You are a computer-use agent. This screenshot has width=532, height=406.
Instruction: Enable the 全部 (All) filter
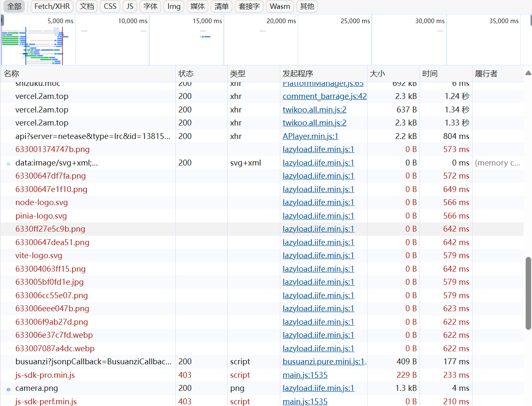click(x=14, y=6)
